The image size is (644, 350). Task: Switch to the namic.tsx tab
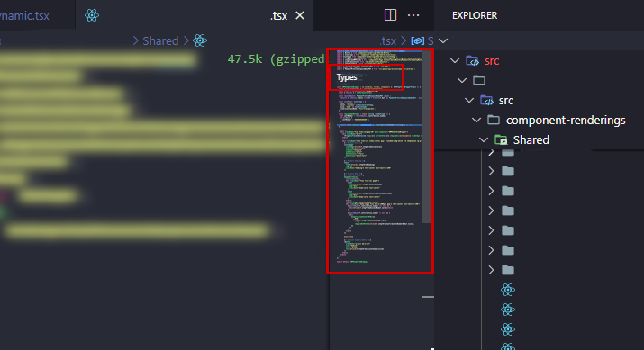coord(24,15)
